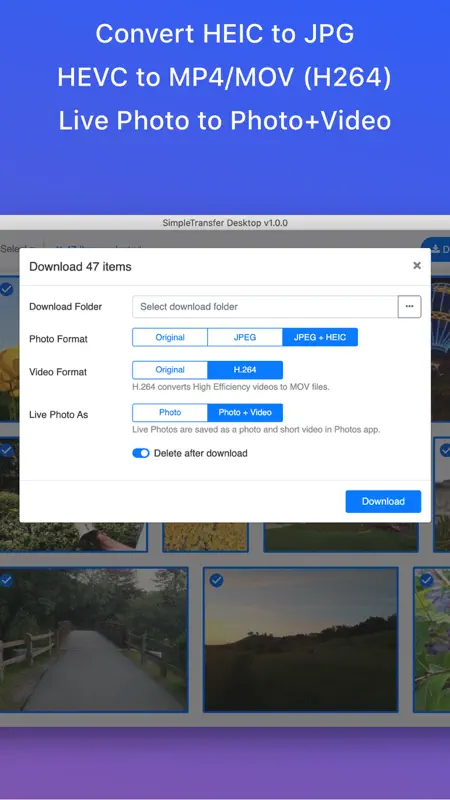450x800 pixels.
Task: Open the sunset hill photo thumbnail
Action: (x=301, y=639)
